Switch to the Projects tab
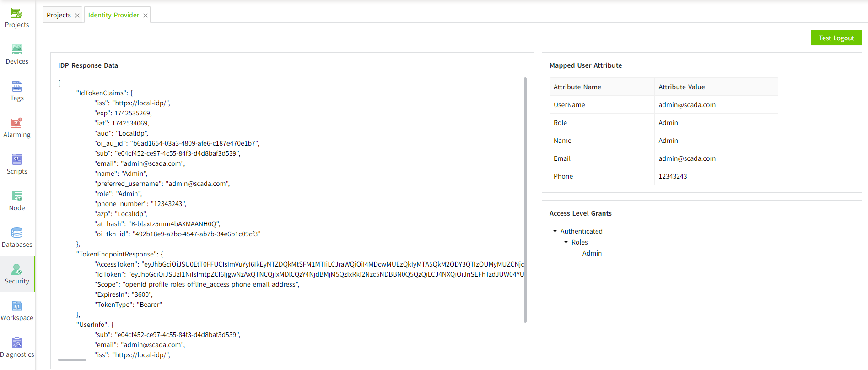The height and width of the screenshot is (370, 868). pos(59,15)
